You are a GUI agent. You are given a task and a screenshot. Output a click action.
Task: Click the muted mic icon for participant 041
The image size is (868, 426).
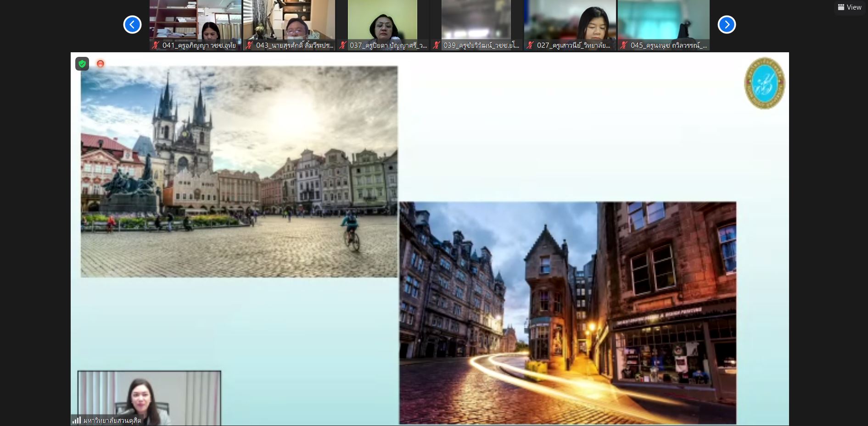coord(156,45)
